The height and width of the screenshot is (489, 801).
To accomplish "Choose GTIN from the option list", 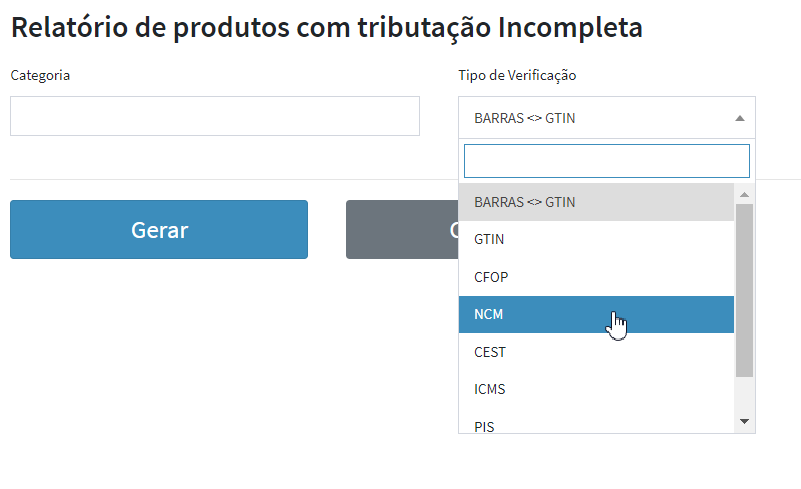I will [596, 240].
